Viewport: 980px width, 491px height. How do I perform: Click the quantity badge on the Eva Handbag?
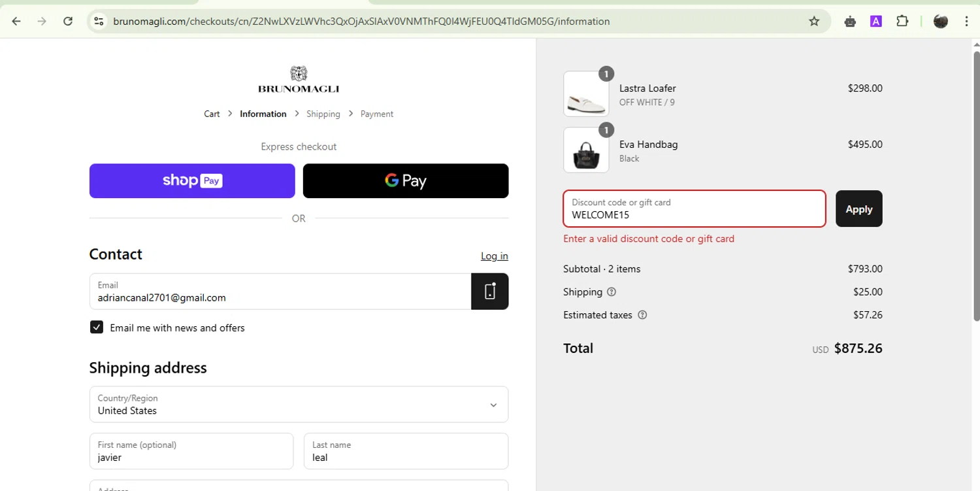[x=606, y=130]
